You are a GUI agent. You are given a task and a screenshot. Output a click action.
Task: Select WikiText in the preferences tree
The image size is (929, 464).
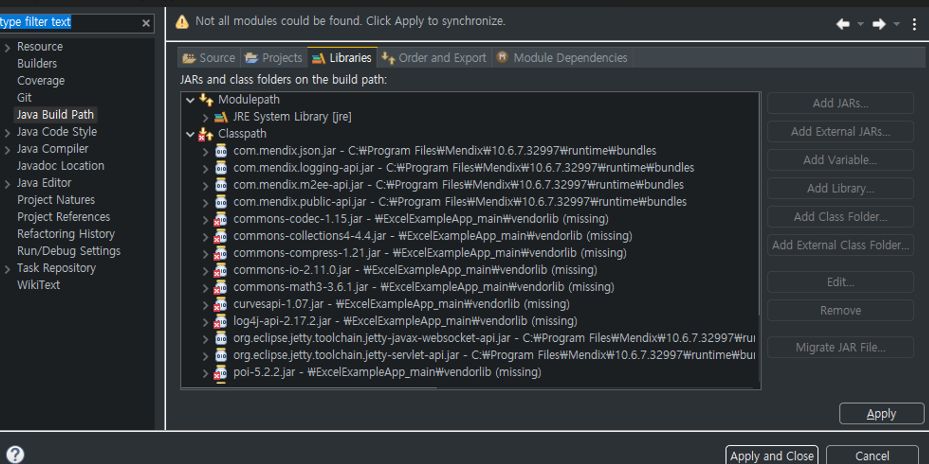pyautogui.click(x=38, y=285)
